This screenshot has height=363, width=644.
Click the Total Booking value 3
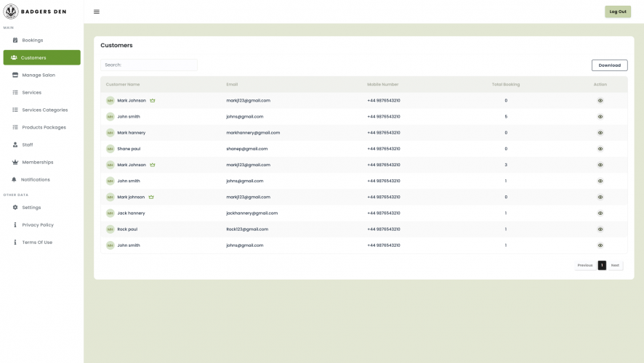click(x=506, y=165)
